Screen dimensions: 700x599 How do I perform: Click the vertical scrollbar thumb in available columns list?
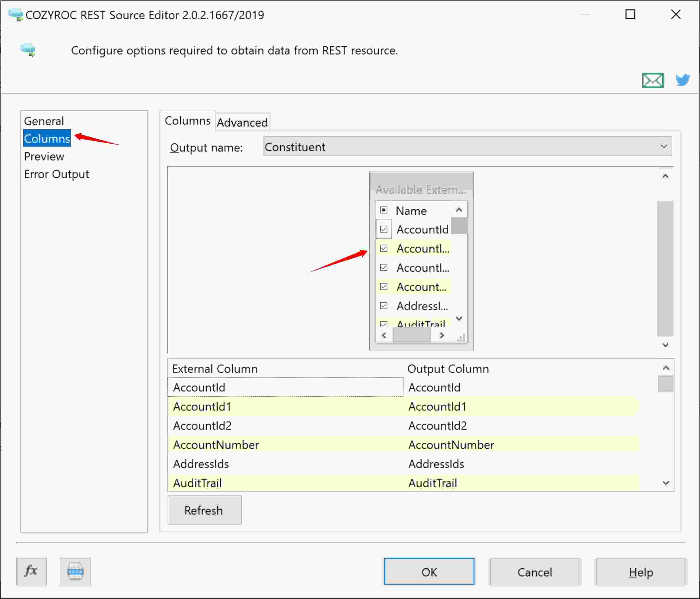click(x=459, y=225)
